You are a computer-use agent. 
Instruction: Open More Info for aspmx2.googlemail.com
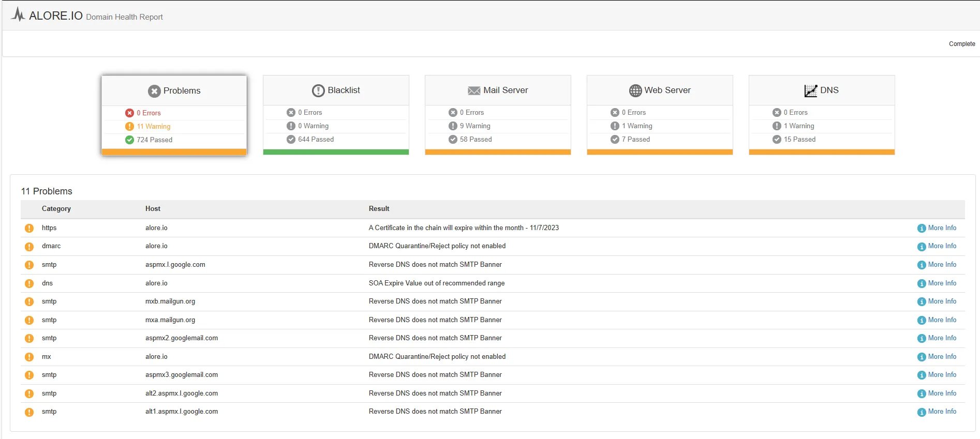[x=937, y=338]
